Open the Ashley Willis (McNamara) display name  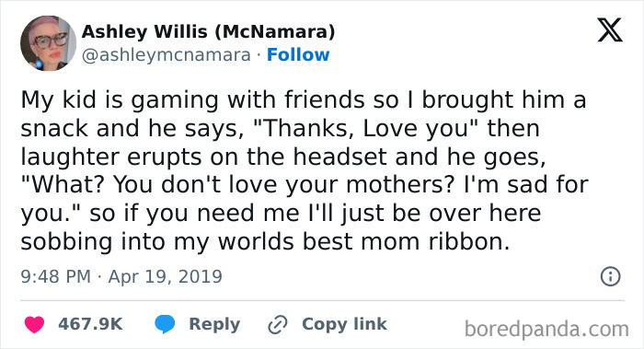point(208,31)
